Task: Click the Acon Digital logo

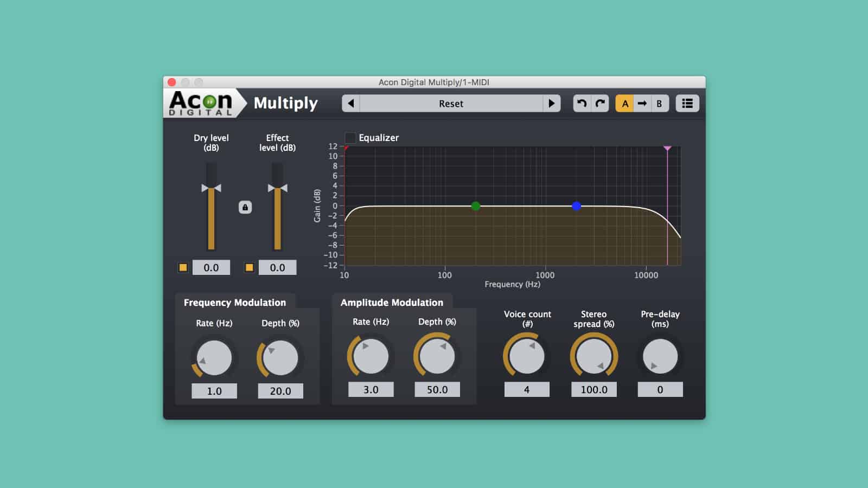Action: pos(201,103)
